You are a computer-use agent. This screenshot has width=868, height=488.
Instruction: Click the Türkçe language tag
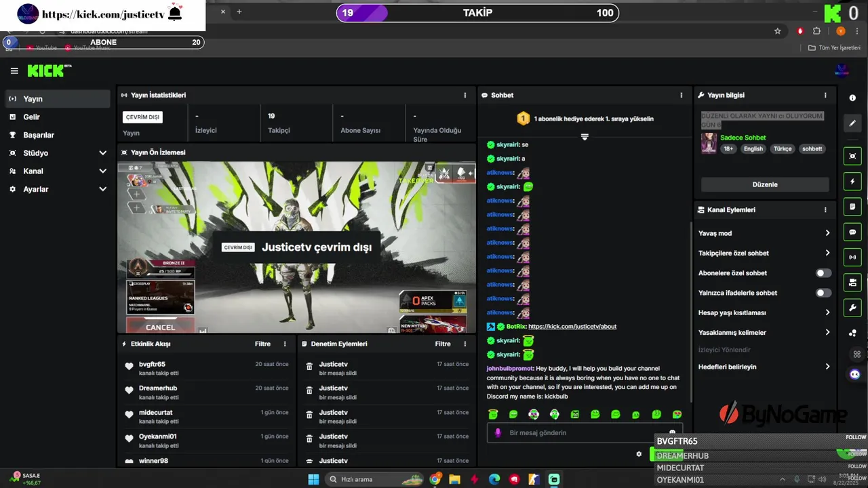[783, 149]
